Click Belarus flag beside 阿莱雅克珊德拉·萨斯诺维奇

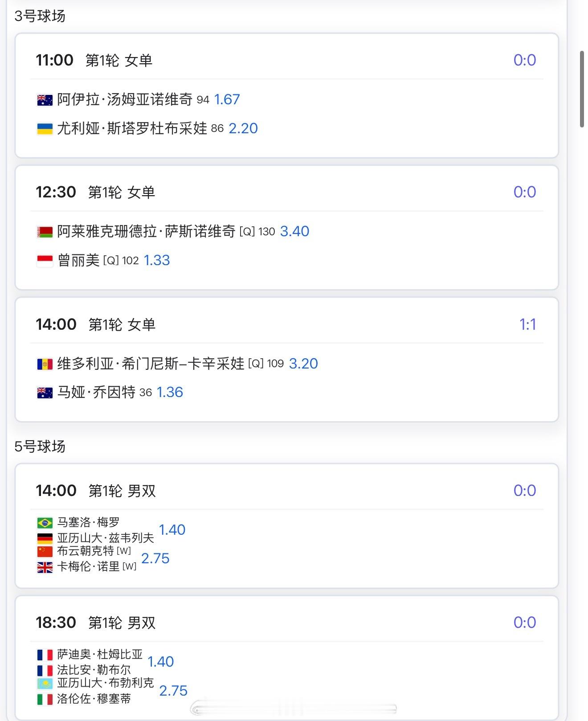click(45, 232)
